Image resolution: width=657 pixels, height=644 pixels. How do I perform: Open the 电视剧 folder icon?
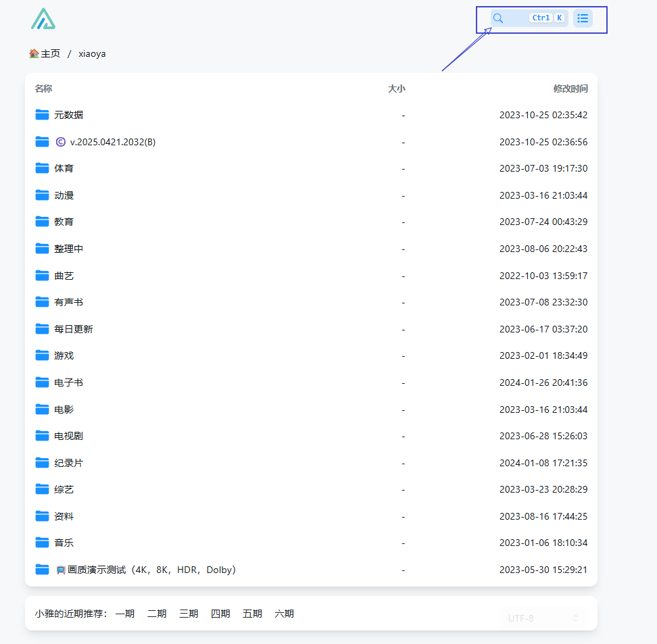pyautogui.click(x=42, y=436)
